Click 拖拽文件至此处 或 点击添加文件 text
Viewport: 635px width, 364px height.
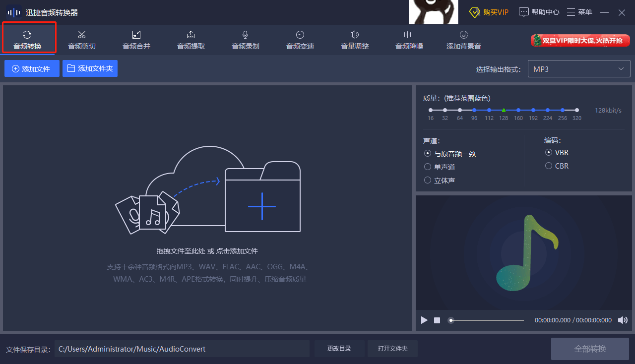tap(207, 251)
